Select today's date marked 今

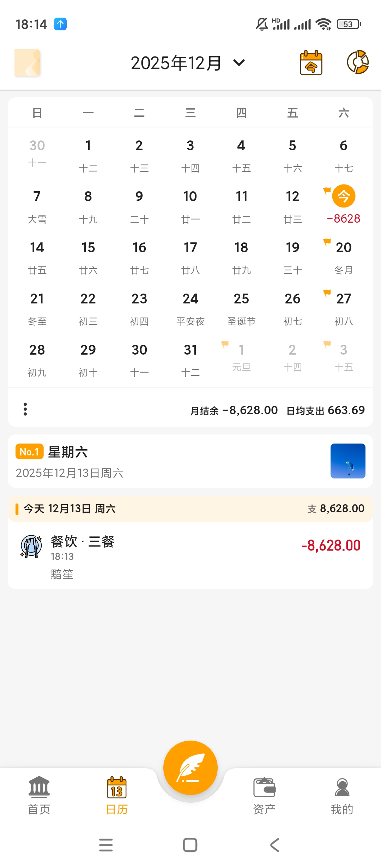[x=344, y=196]
